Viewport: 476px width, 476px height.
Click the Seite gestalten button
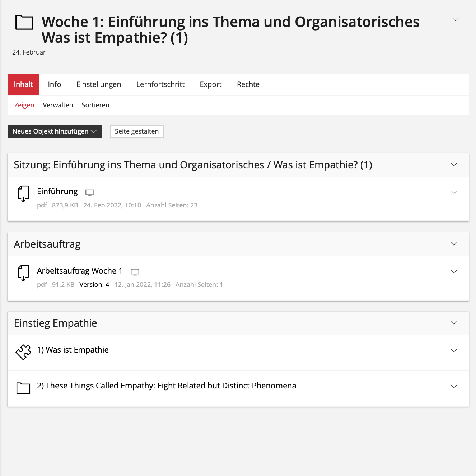point(137,131)
